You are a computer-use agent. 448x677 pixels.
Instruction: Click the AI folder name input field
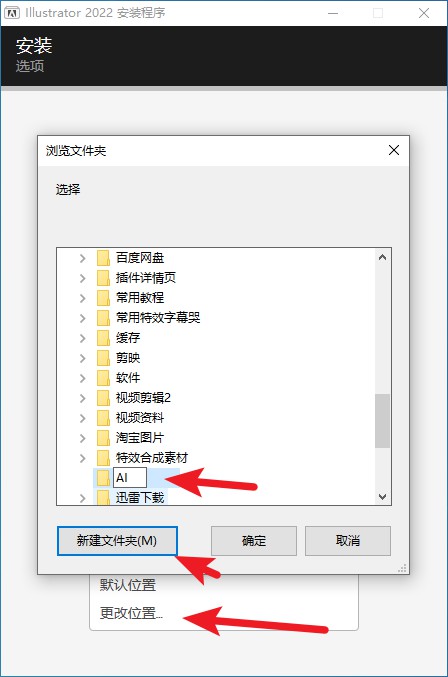click(129, 478)
